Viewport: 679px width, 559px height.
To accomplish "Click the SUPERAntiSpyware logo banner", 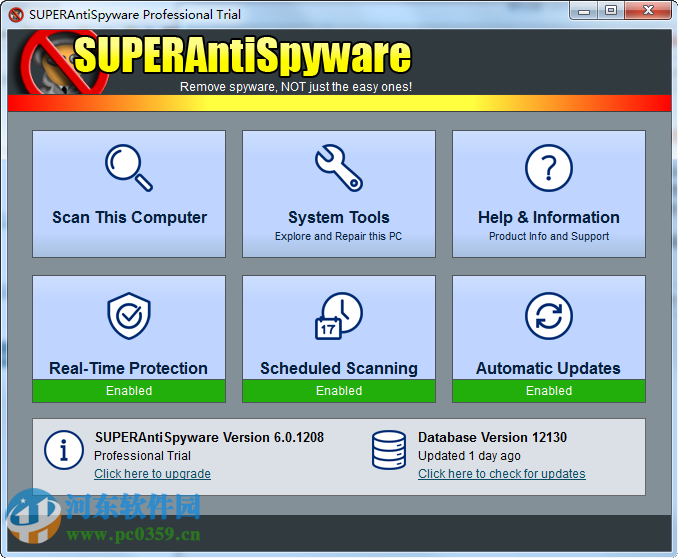I will (217, 61).
